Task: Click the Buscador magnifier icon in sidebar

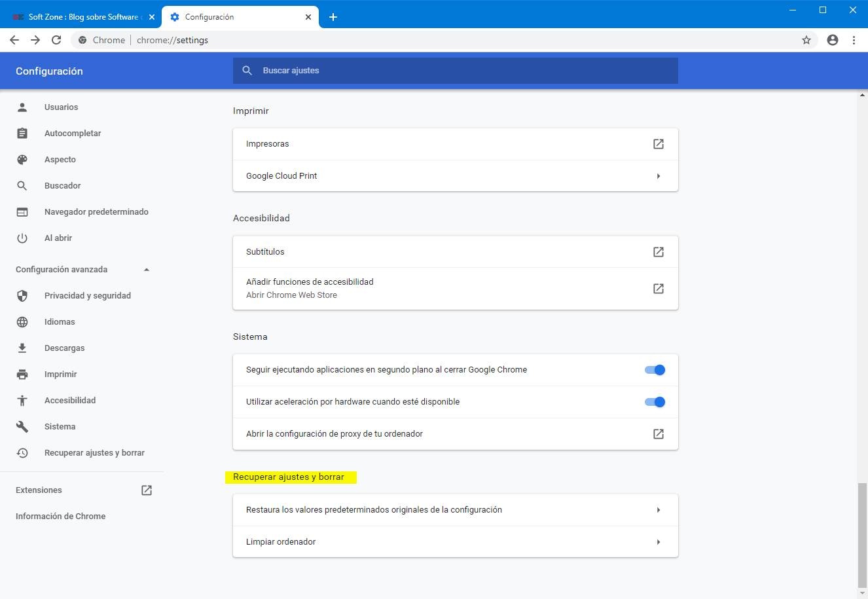Action: (x=22, y=186)
